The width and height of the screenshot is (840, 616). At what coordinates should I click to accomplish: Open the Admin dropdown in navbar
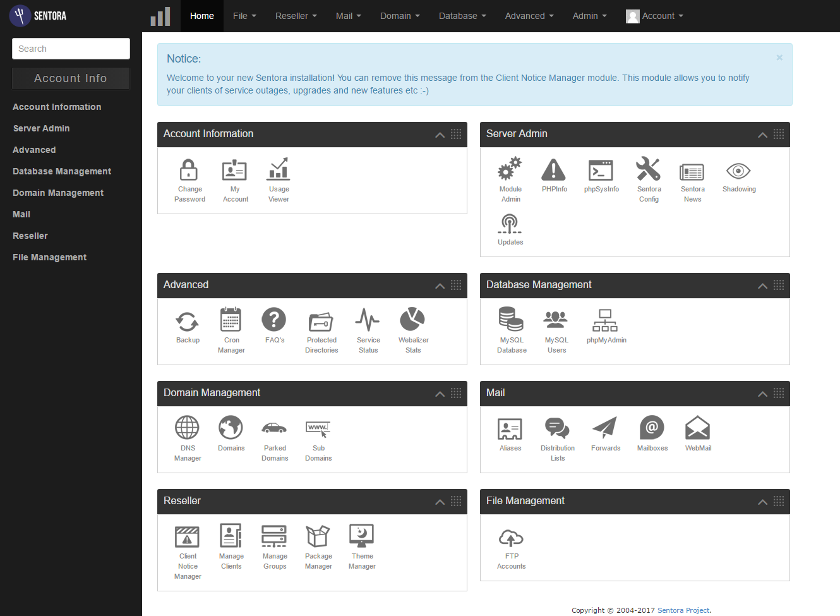[x=589, y=16]
